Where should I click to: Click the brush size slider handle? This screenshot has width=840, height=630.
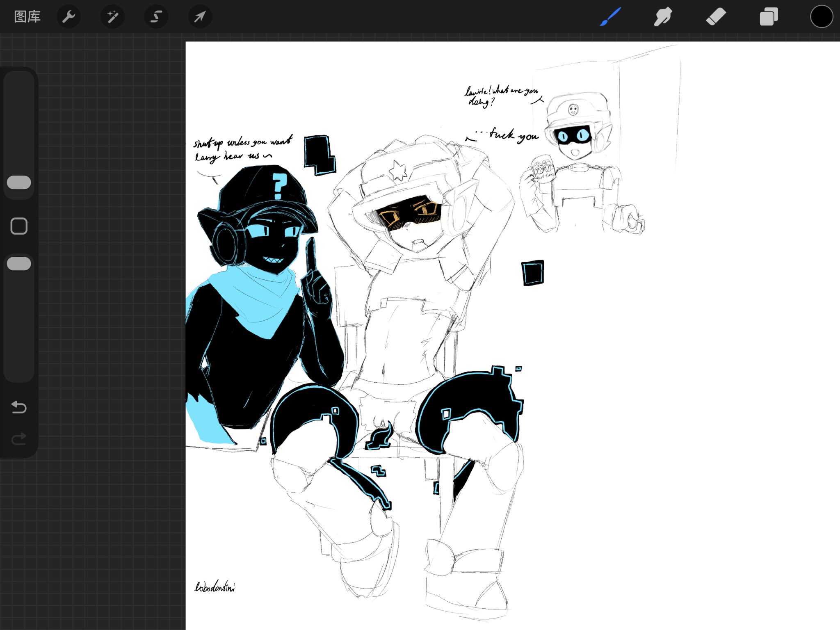click(19, 183)
